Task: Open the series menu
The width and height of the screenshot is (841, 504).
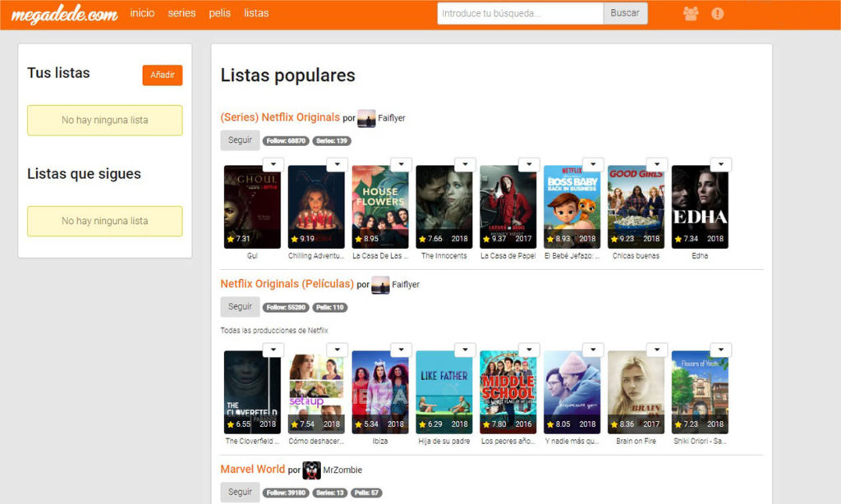Action: pyautogui.click(x=182, y=13)
